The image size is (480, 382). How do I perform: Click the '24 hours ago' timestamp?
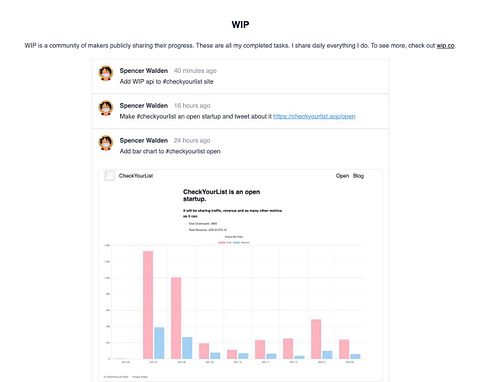(192, 140)
